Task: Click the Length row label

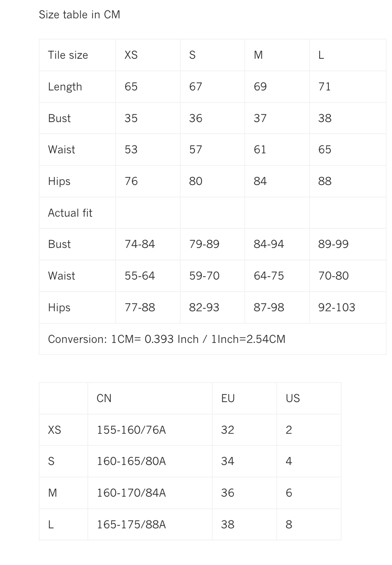Action: 65,87
